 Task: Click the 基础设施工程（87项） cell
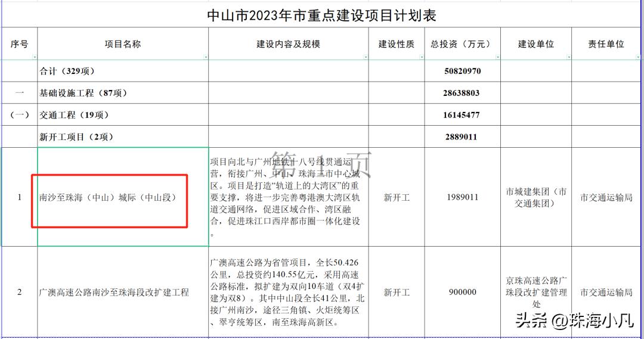click(x=123, y=93)
